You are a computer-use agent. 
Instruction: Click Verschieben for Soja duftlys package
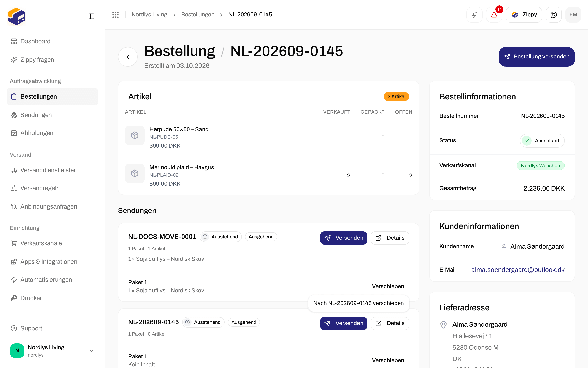tap(388, 286)
